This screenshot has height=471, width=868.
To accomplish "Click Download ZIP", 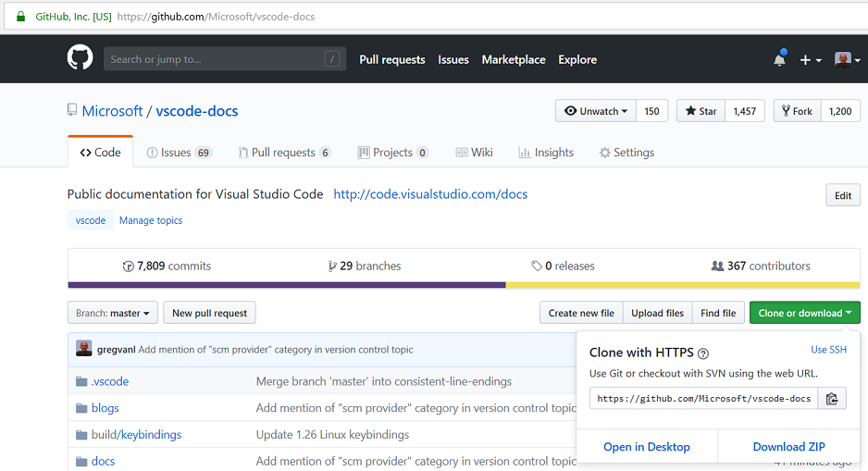I will 788,447.
